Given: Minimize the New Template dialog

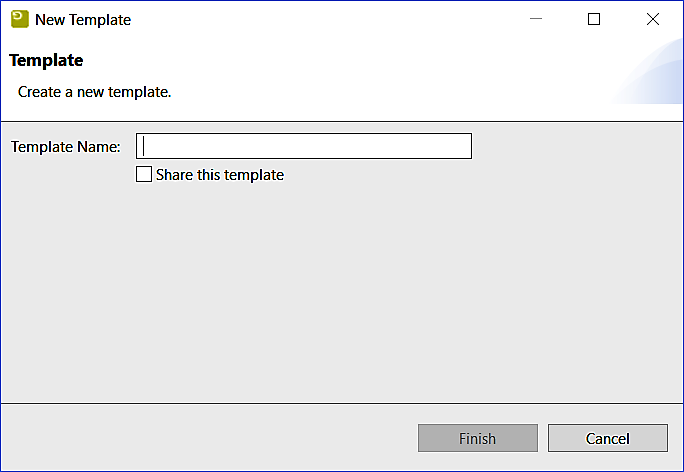Looking at the screenshot, I should [x=536, y=19].
